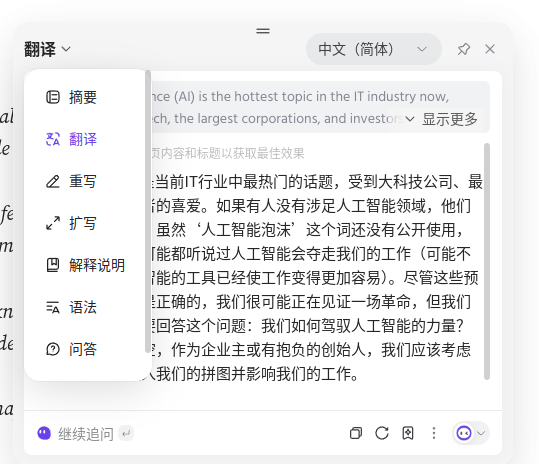Regenerate translation with refresh icon
The height and width of the screenshot is (464, 539).
(382, 433)
